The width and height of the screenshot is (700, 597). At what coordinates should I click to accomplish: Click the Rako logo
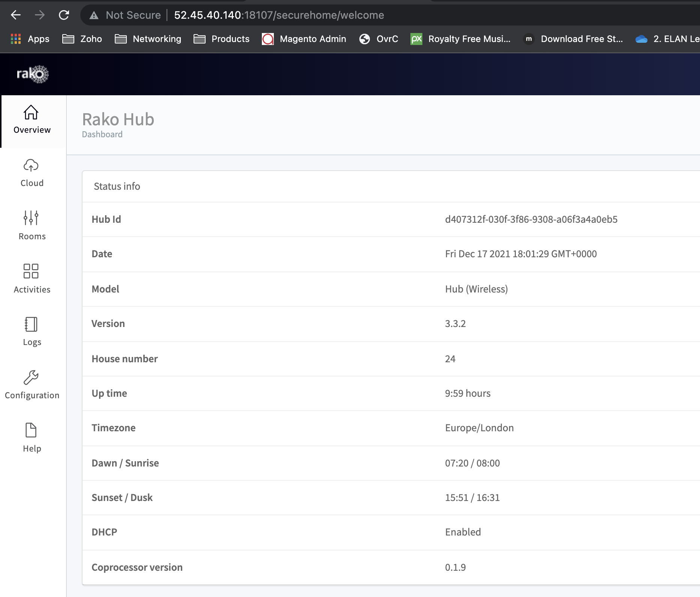pyautogui.click(x=33, y=74)
